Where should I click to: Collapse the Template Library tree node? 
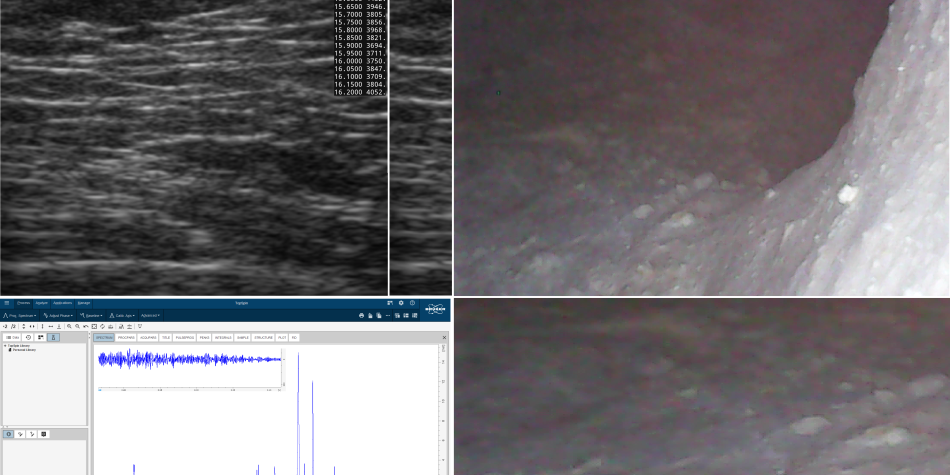coord(5,346)
